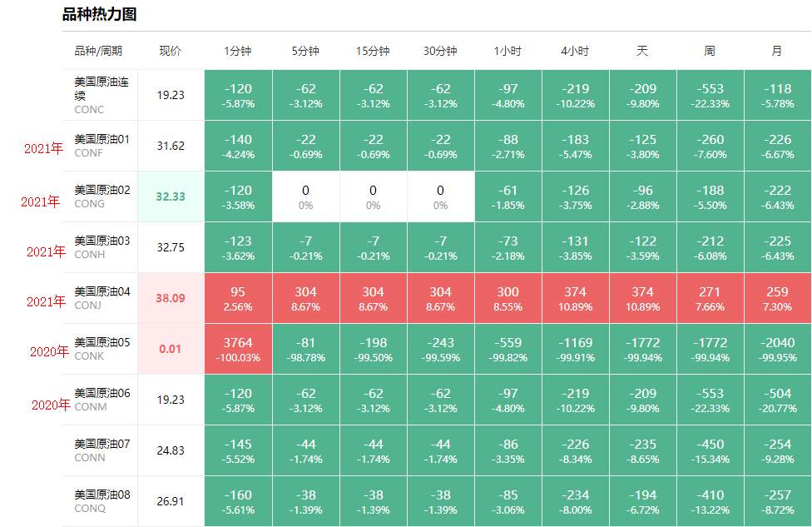This screenshot has width=812, height=527.
Task: Select the 0.01 price for 美国原油05
Action: (171, 349)
